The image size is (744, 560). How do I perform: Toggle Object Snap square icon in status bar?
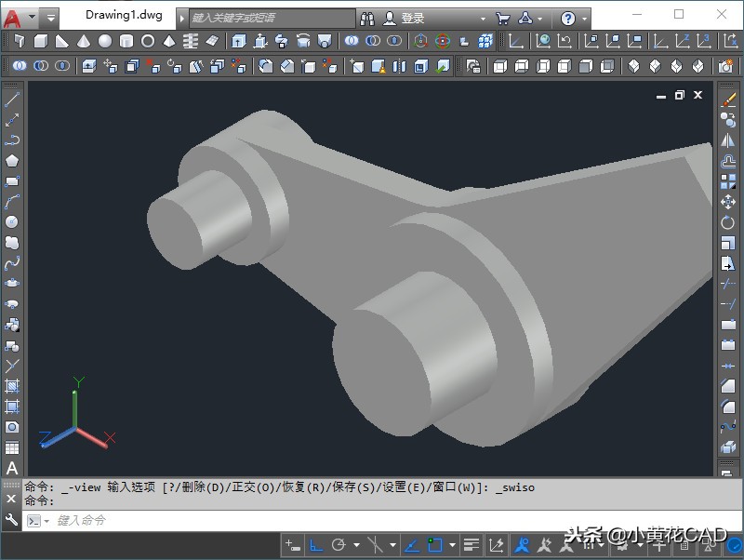(434, 545)
